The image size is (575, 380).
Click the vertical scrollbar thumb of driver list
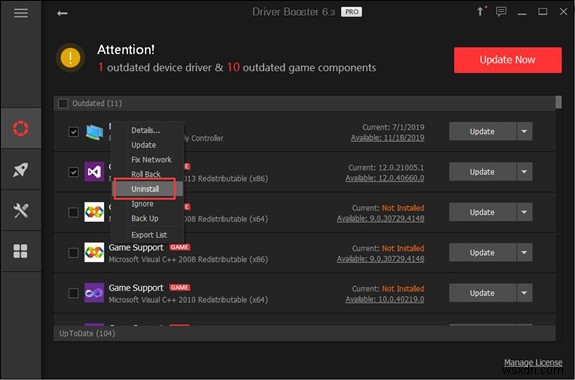[558, 102]
